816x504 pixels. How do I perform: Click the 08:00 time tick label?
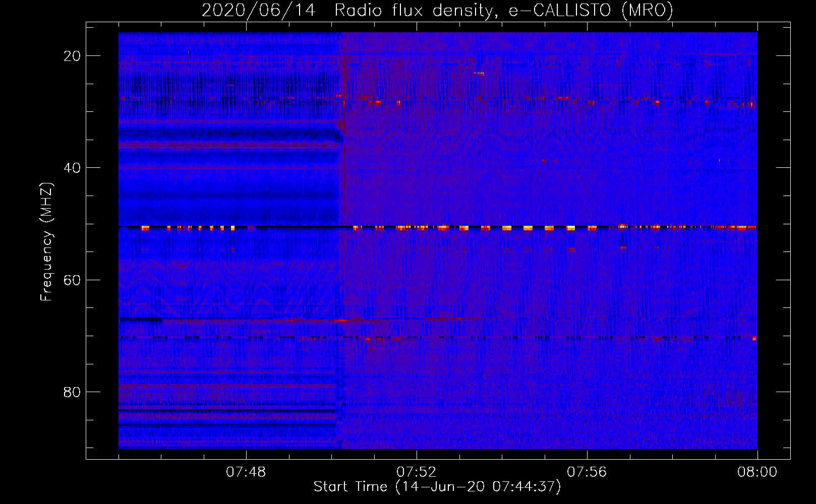tap(757, 472)
